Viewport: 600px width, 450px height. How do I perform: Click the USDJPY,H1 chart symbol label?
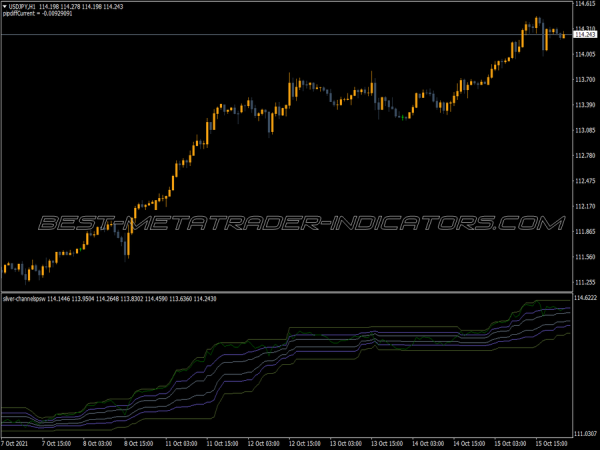tap(22, 7)
